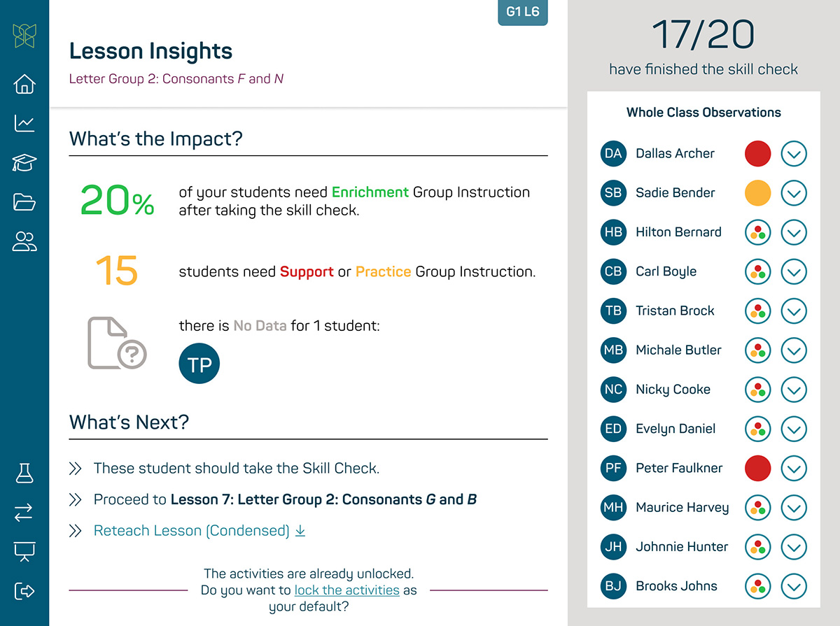Click the swap arrows icon

(x=24, y=513)
